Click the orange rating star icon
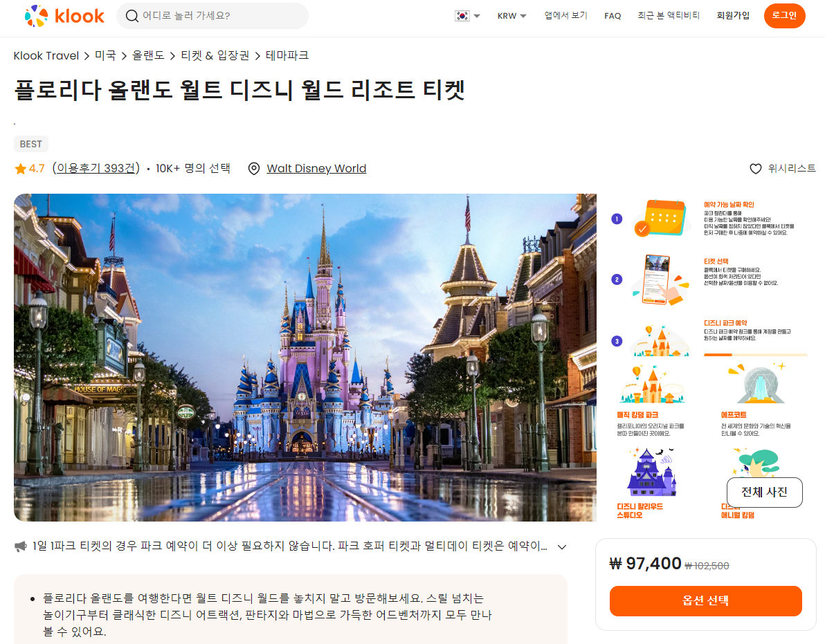The width and height of the screenshot is (825, 644). tap(21, 169)
